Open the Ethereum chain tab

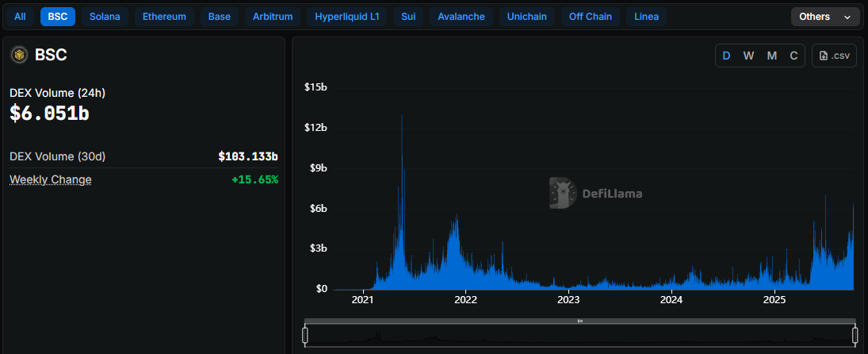164,17
